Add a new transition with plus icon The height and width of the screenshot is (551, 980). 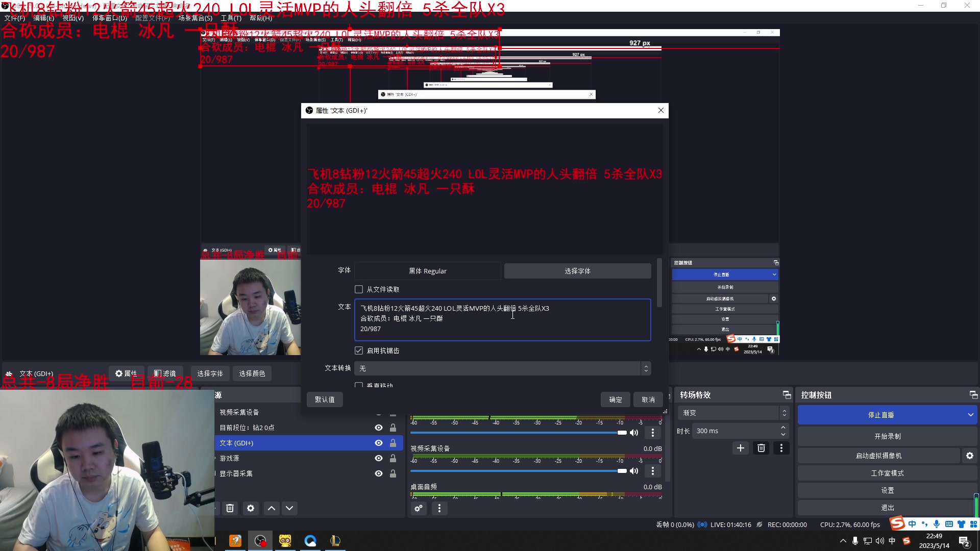click(x=741, y=448)
